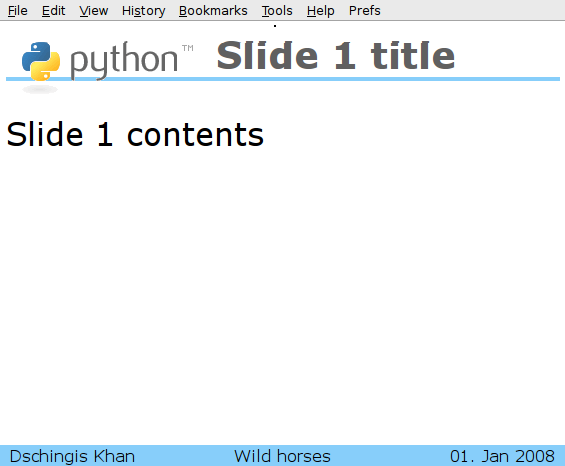Click Wild horses text in footer

tap(282, 456)
